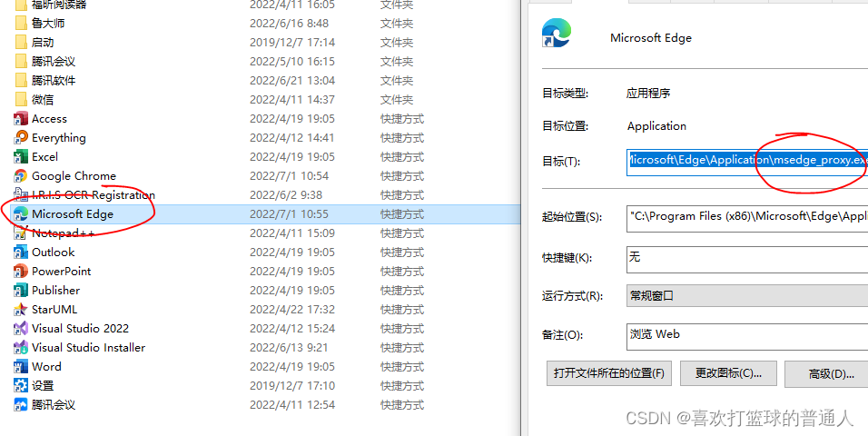The height and width of the screenshot is (436, 868).
Task: Select the Visual Studio Installer file name
Action: click(89, 347)
